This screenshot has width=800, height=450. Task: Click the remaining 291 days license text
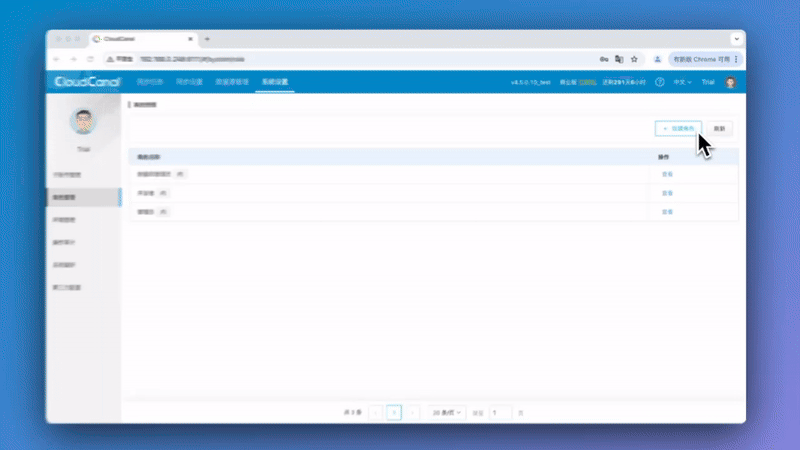tap(624, 82)
